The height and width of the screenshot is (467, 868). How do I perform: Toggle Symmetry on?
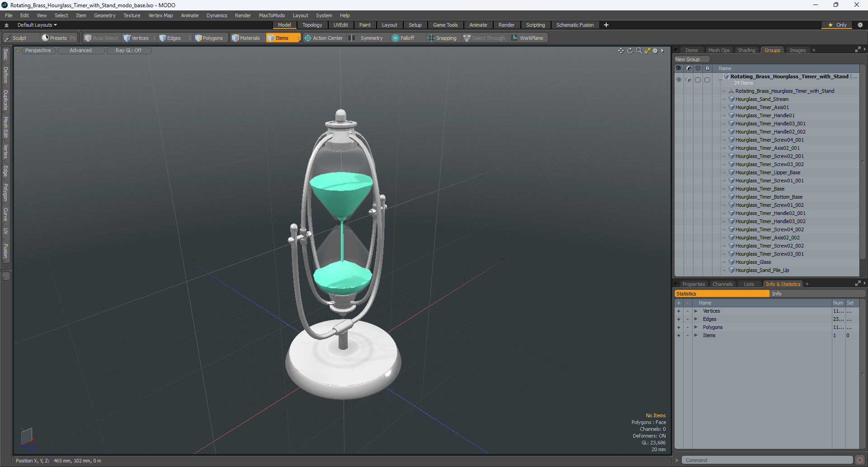coord(367,38)
